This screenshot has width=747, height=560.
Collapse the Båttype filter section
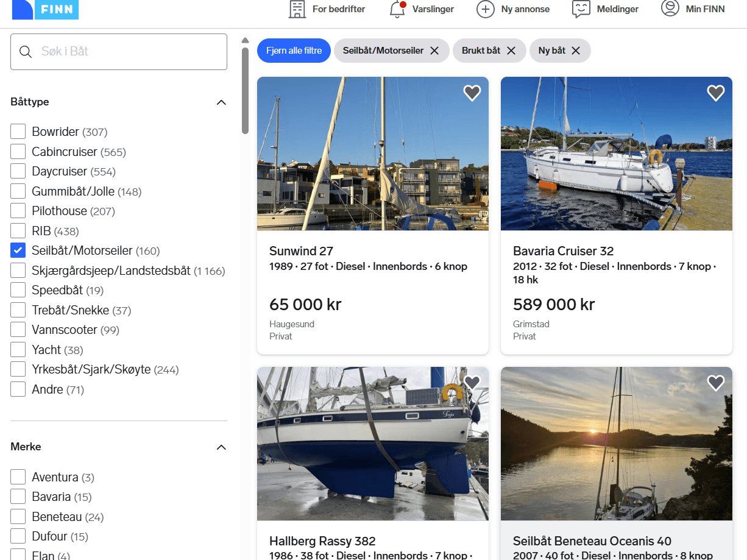click(x=221, y=102)
